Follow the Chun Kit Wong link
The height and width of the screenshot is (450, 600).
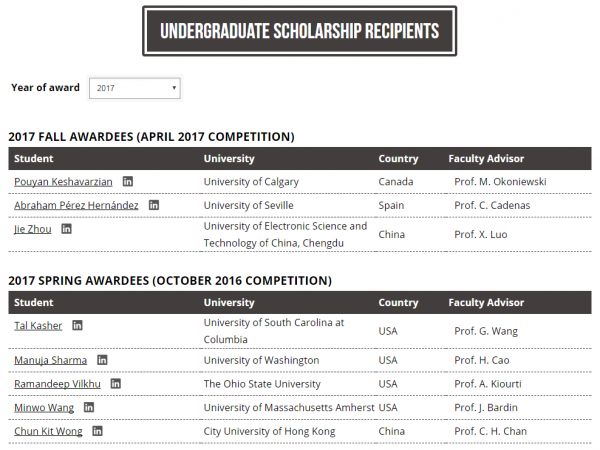(x=48, y=431)
